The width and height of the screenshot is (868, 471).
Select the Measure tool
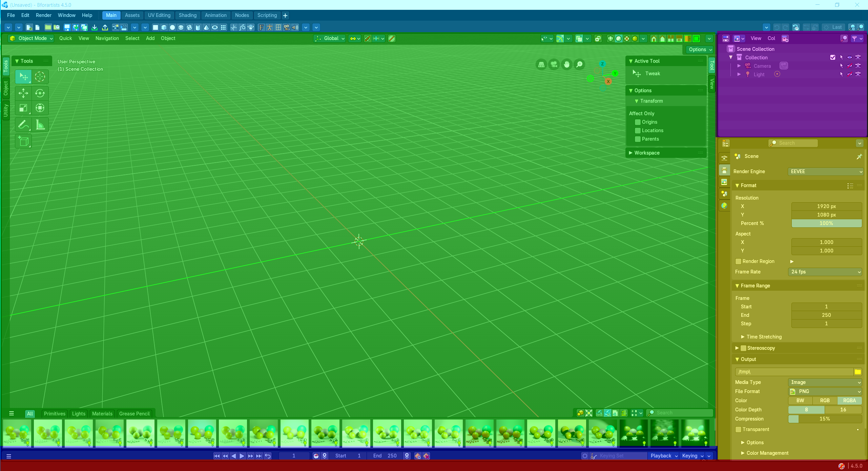40,125
